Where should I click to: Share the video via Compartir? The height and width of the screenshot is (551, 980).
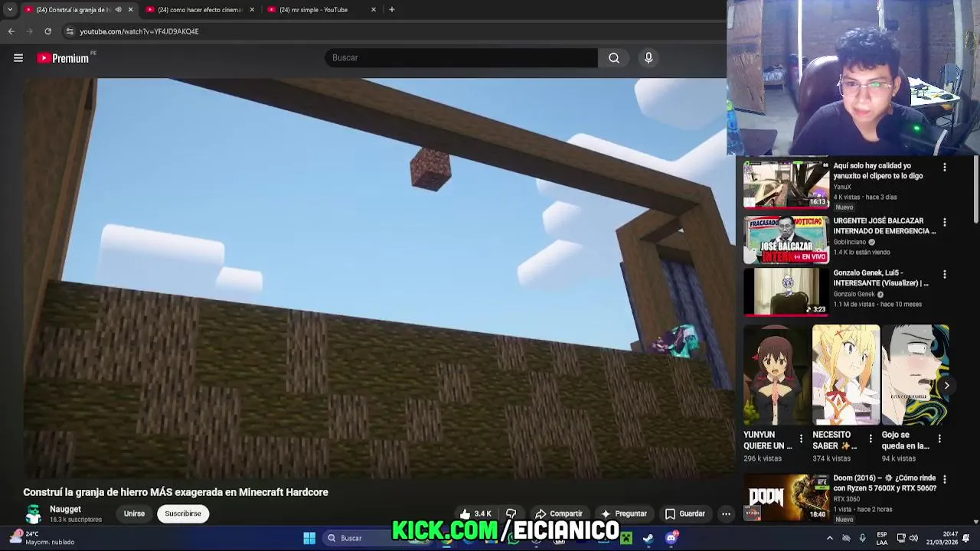559,514
